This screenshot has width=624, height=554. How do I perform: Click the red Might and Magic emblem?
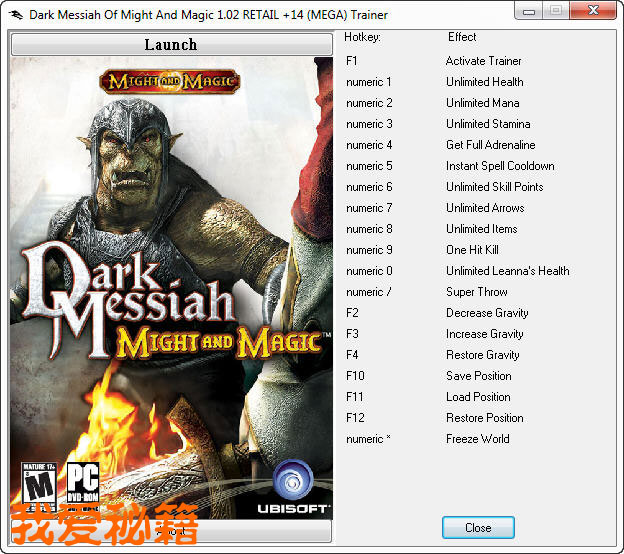pyautogui.click(x=170, y=81)
